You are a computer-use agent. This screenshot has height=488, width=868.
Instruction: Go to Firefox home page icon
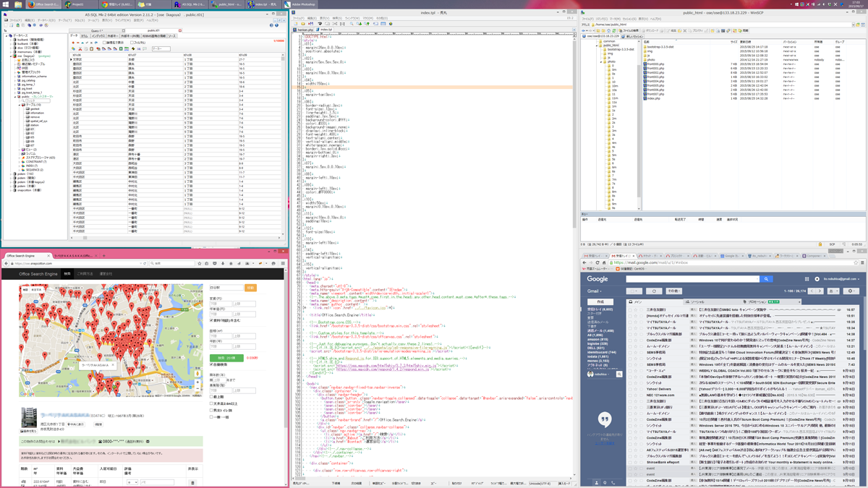[231, 264]
